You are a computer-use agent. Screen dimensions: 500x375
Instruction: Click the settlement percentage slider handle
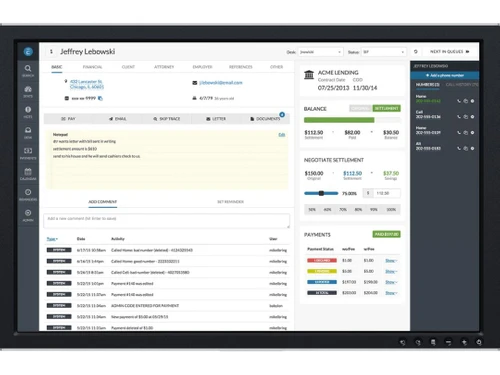[321, 193]
